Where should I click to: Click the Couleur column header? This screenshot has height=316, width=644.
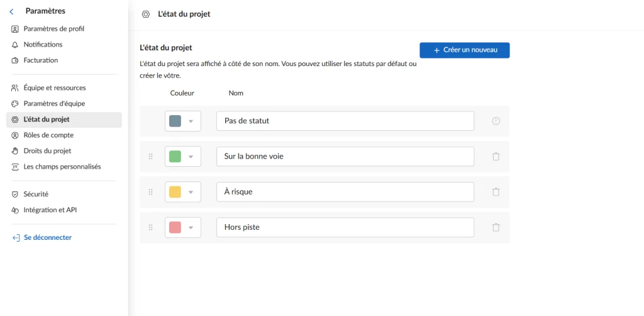pos(182,93)
